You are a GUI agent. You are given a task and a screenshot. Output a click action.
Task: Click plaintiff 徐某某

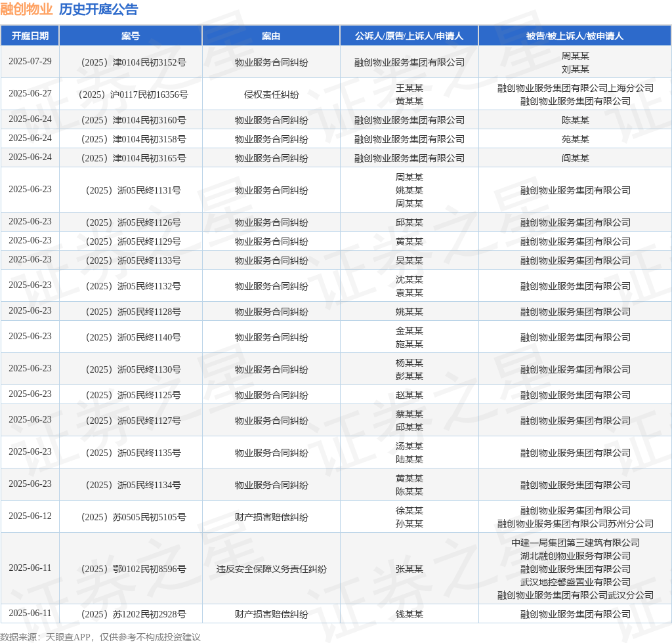409,510
